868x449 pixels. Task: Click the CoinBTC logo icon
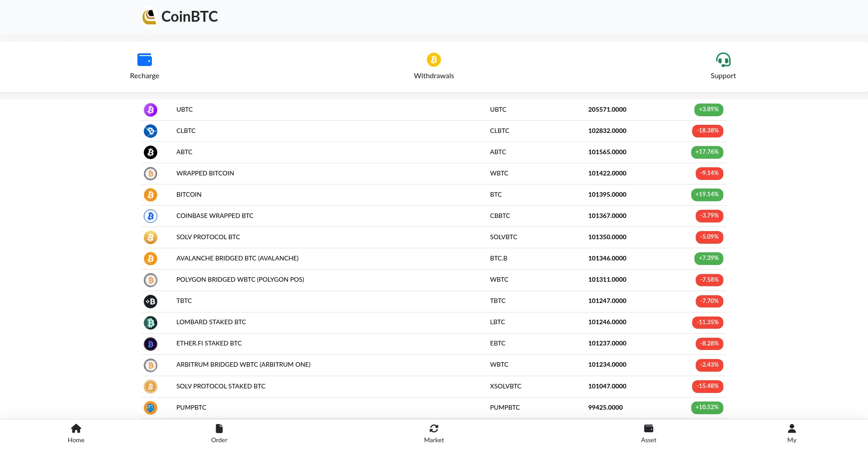(x=149, y=17)
